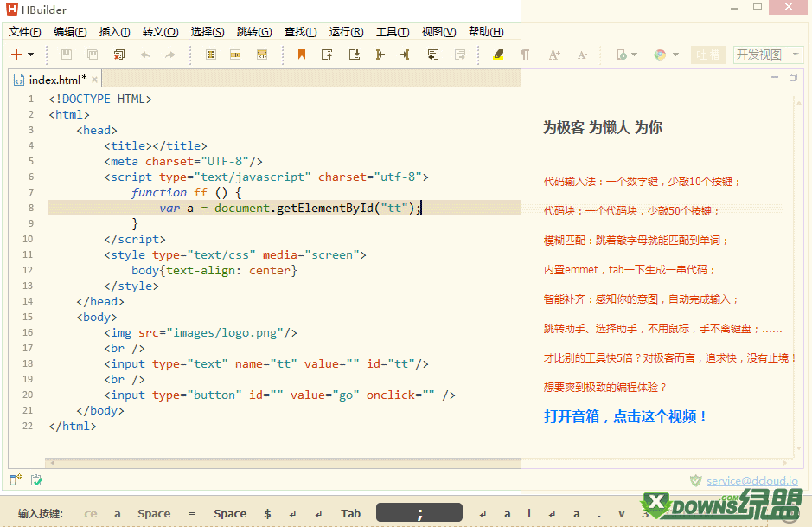Click the 内置emmet feature description line
The image size is (812, 527).
click(630, 269)
